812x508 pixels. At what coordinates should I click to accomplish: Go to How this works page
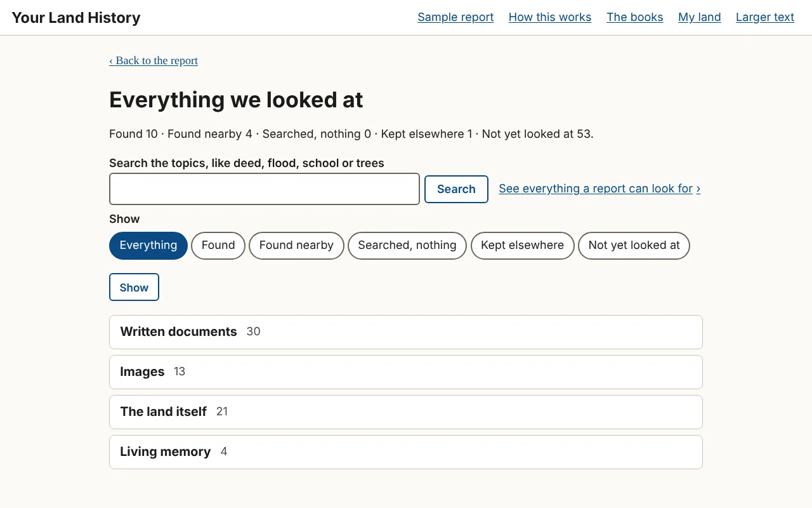550,17
